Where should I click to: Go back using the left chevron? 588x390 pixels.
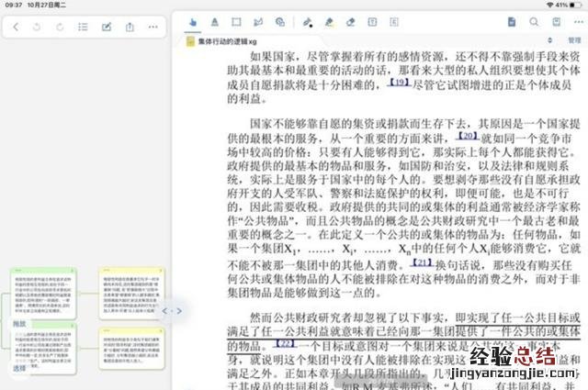(x=16, y=28)
